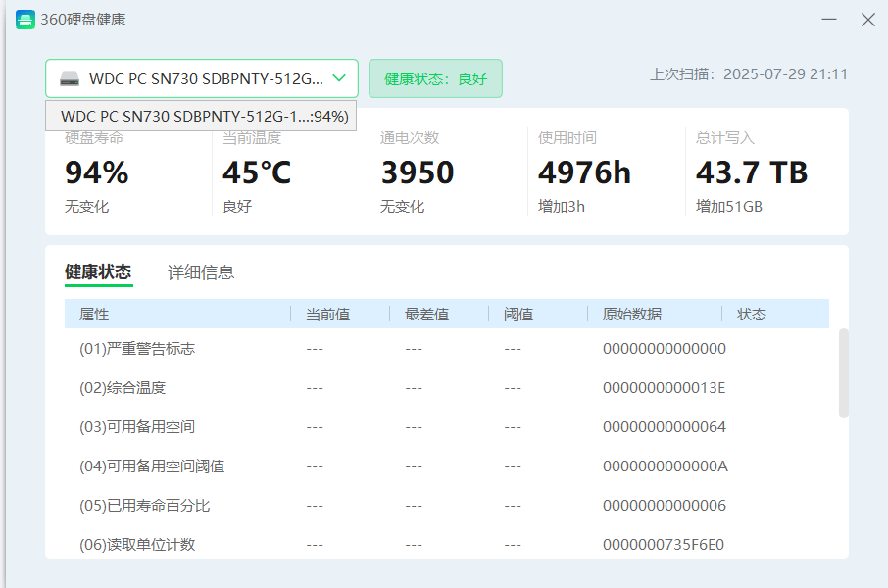888x588 pixels.
Task: Click the 45°C current temperature reading
Action: [x=257, y=173]
